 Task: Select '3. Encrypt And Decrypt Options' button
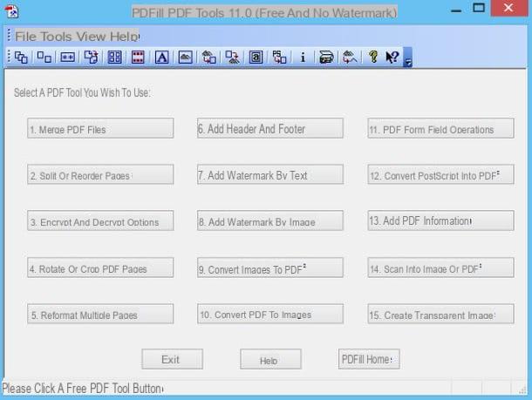coord(100,220)
